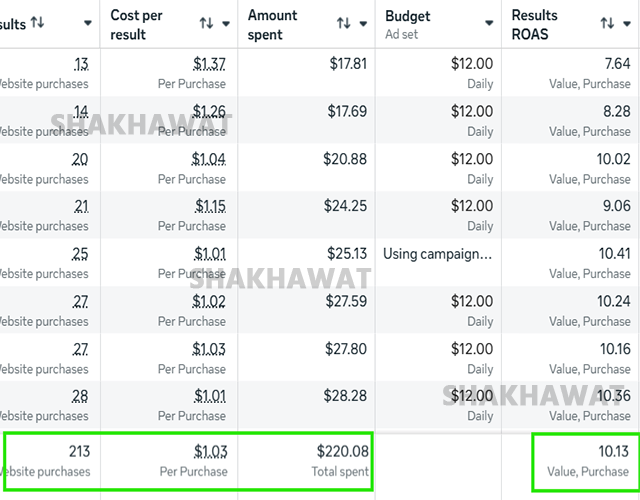
Task: Click sort arrows in Results column header
Action: coord(37,22)
